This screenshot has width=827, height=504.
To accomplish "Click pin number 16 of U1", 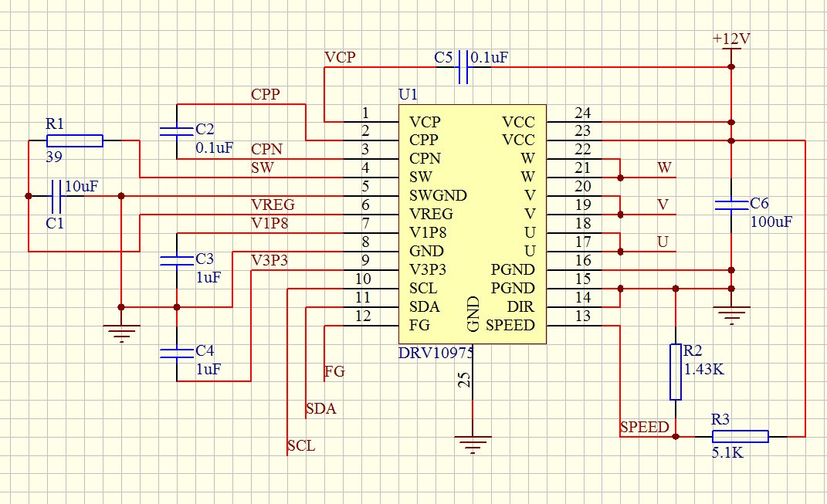I will tap(583, 260).
